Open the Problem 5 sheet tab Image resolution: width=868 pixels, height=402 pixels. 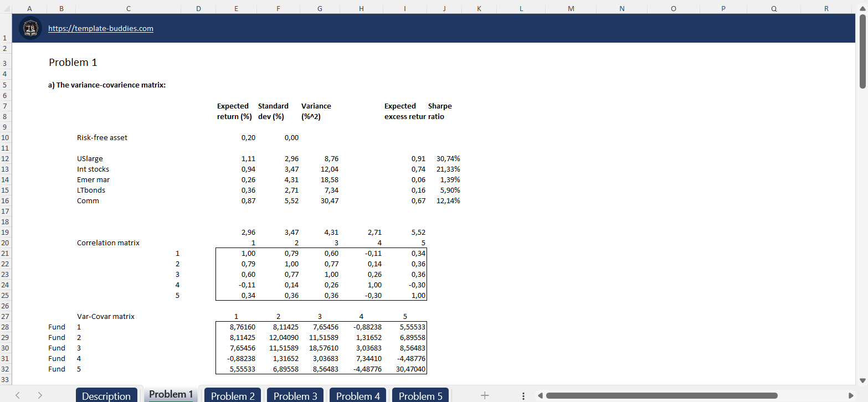(420, 395)
